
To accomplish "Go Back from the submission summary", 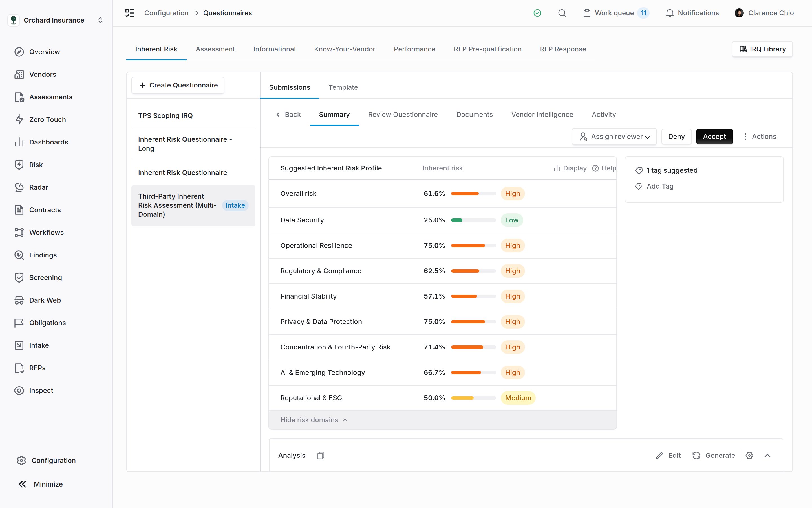I will coord(288,115).
